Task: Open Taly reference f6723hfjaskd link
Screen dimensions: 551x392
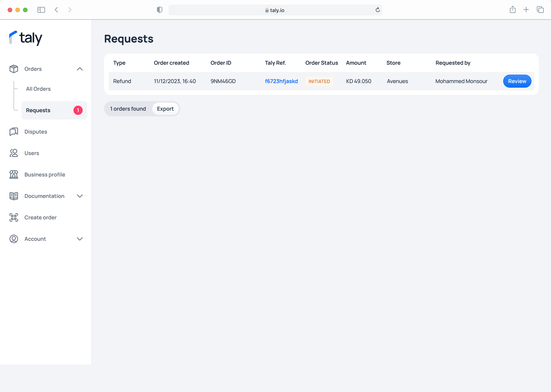Action: click(x=281, y=81)
